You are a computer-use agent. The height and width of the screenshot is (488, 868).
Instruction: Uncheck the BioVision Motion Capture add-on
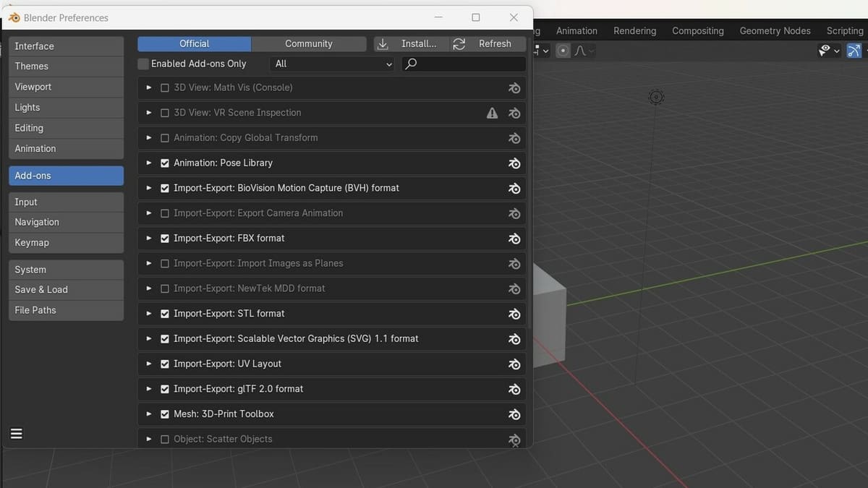pyautogui.click(x=165, y=188)
